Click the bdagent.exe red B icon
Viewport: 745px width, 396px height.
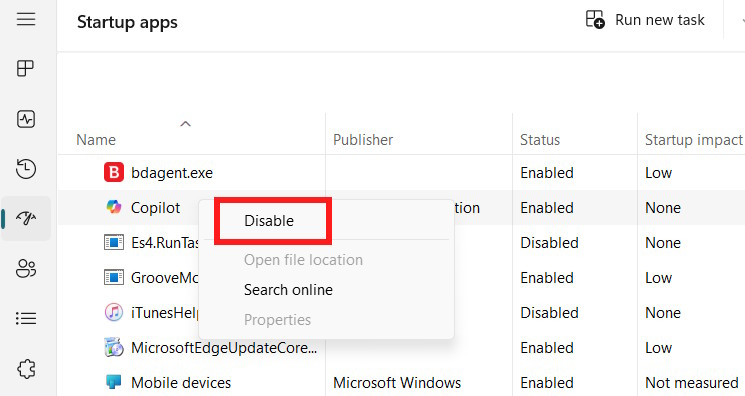[x=114, y=173]
